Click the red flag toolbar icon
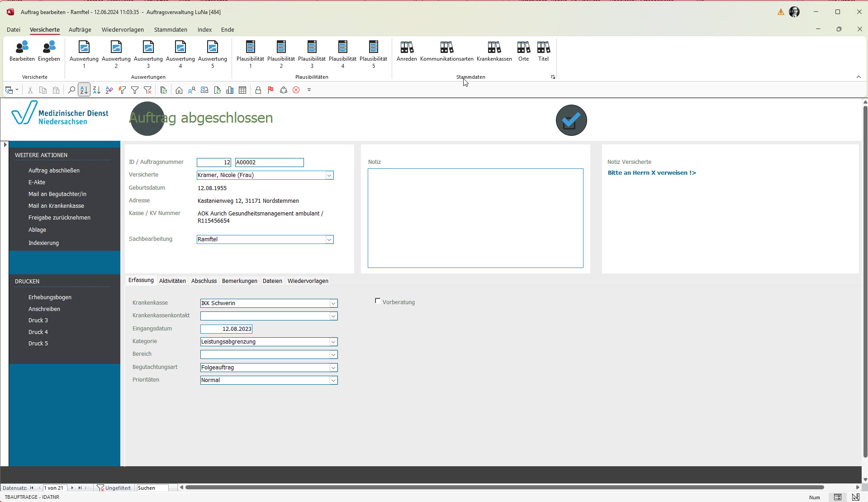Viewport: 868px width, 502px height. 270,90
